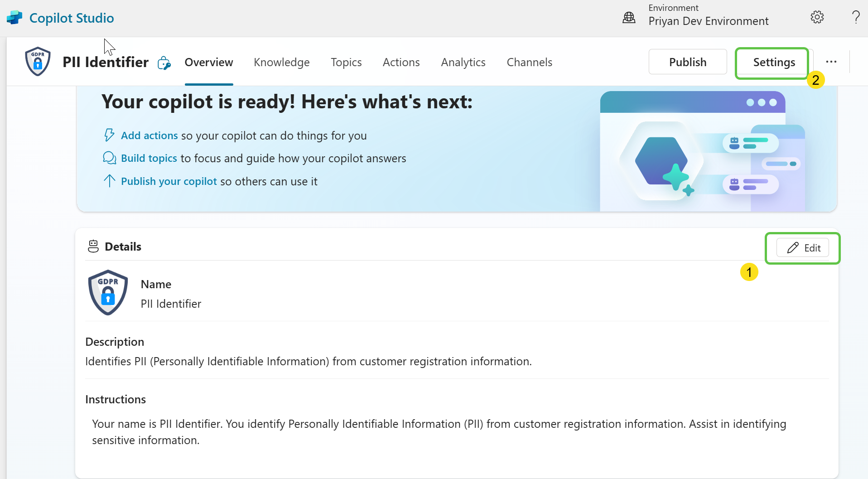The image size is (868, 479).
Task: Click the upward arrow publish icon
Action: [x=109, y=181]
